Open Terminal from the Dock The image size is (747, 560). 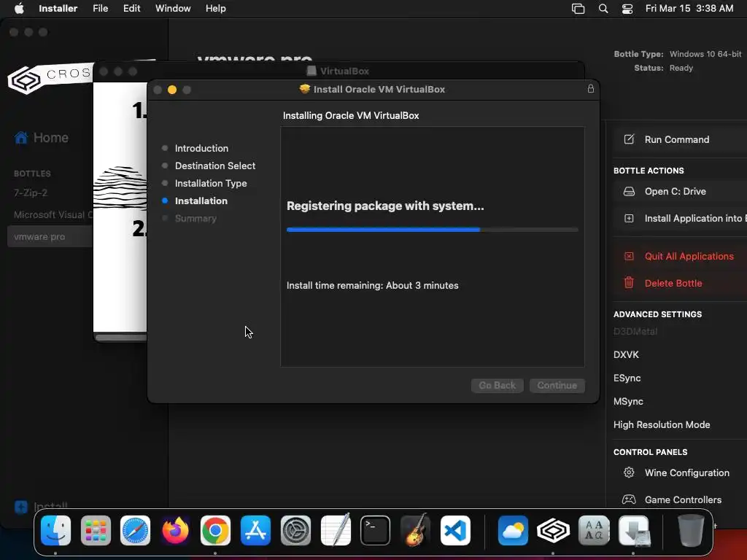point(376,530)
